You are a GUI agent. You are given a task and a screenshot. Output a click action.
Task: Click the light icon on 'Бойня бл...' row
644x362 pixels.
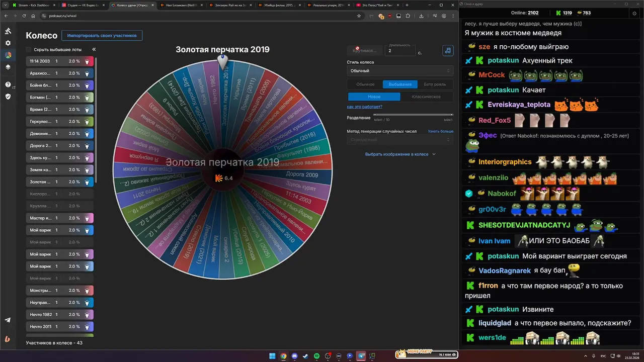(x=87, y=85)
